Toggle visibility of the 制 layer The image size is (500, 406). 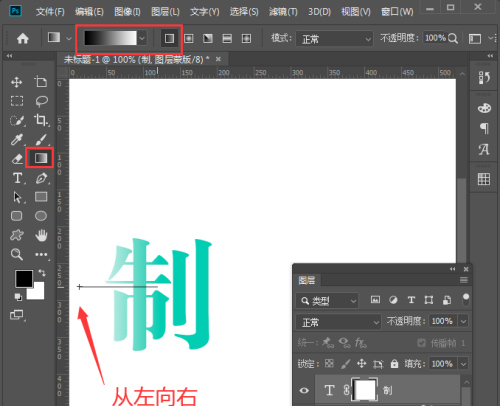(304, 390)
